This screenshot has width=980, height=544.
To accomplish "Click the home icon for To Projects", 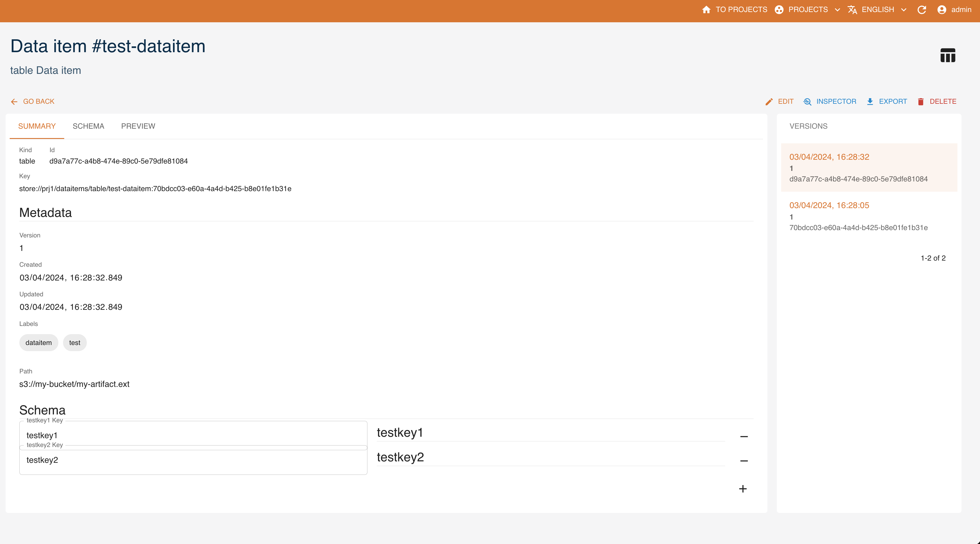I will pos(706,9).
